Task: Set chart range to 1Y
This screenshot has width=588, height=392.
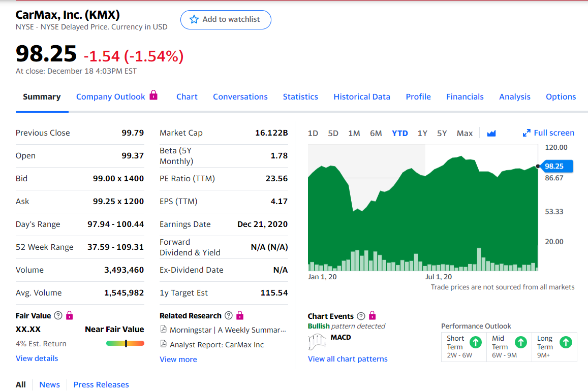Action: click(x=422, y=134)
